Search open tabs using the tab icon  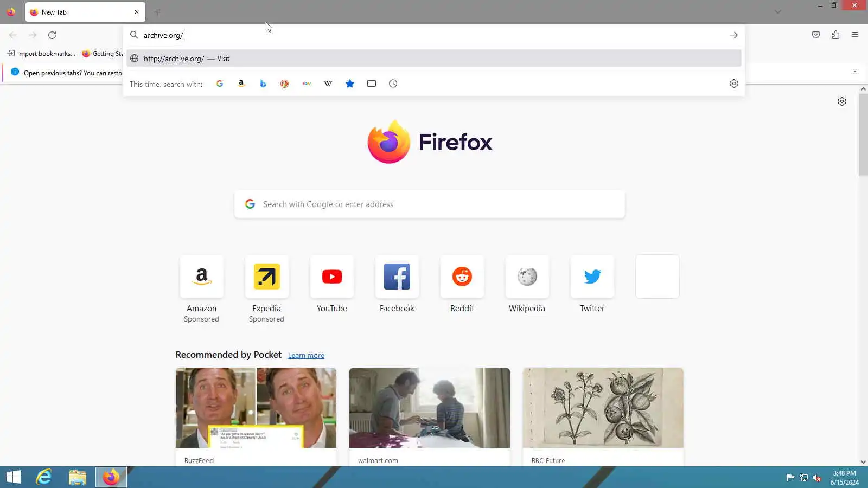(372, 84)
